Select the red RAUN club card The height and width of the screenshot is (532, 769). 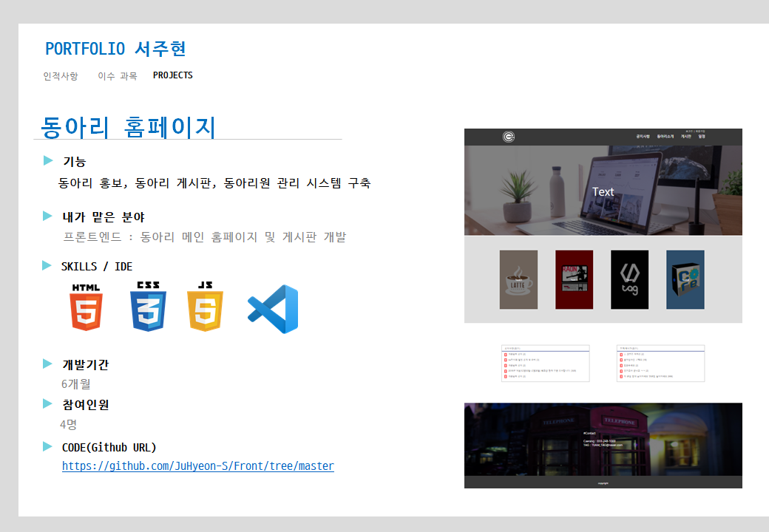pos(574,280)
